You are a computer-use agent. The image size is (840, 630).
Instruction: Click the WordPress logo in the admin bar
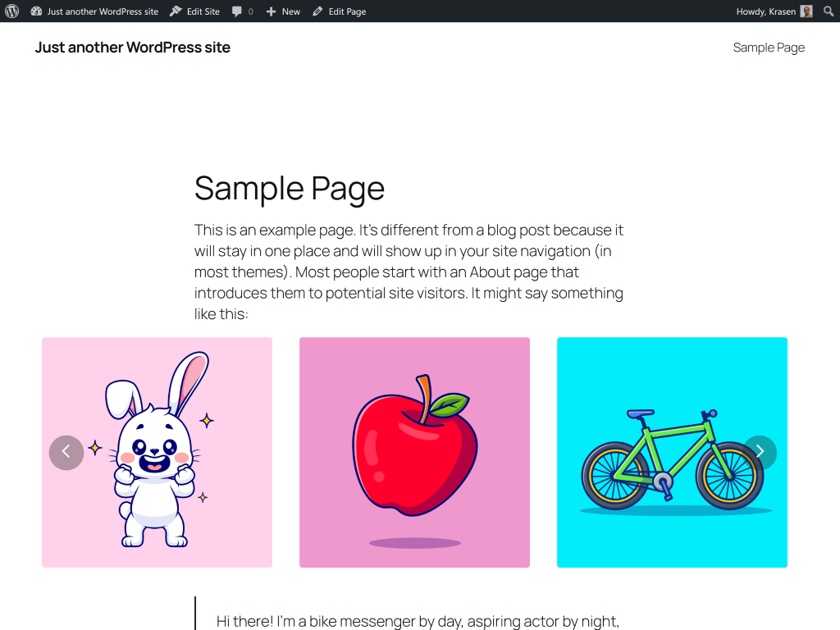coord(11,11)
